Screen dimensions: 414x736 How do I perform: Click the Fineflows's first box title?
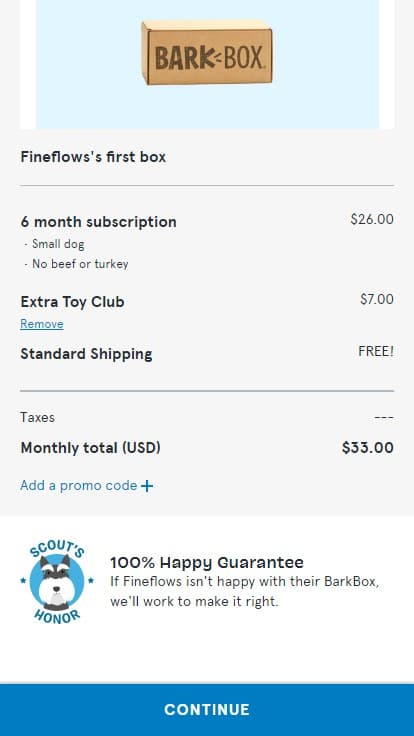tap(93, 157)
